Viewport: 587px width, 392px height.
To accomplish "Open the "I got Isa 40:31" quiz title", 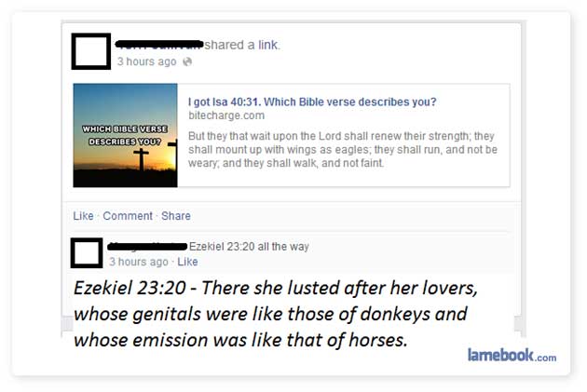I will point(312,101).
